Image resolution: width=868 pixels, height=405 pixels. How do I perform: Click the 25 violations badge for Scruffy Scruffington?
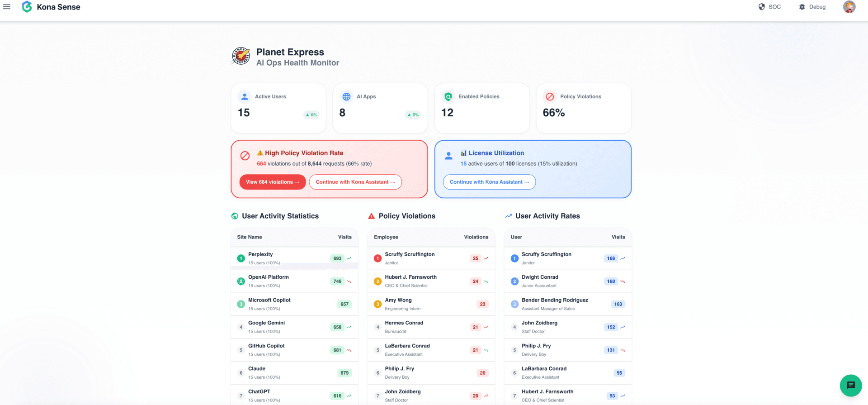point(476,258)
